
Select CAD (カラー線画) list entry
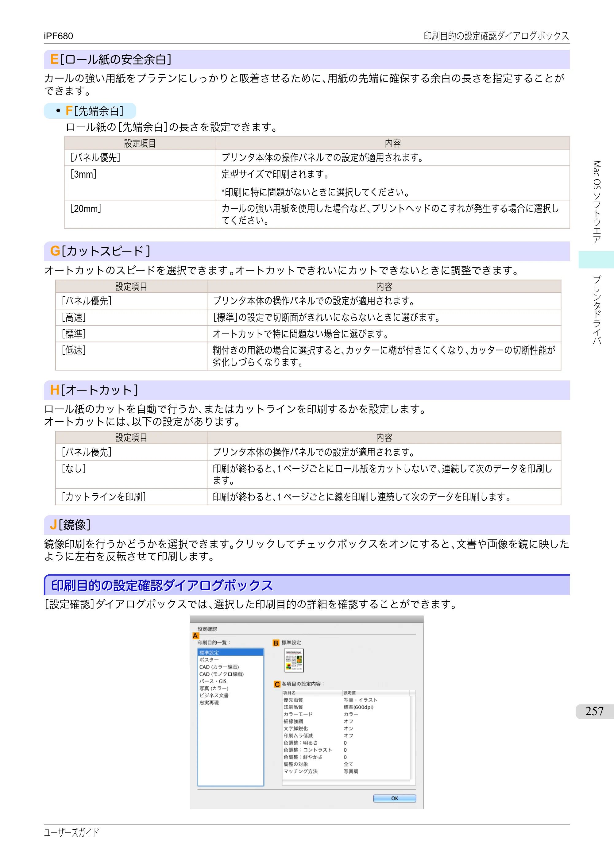(230, 667)
